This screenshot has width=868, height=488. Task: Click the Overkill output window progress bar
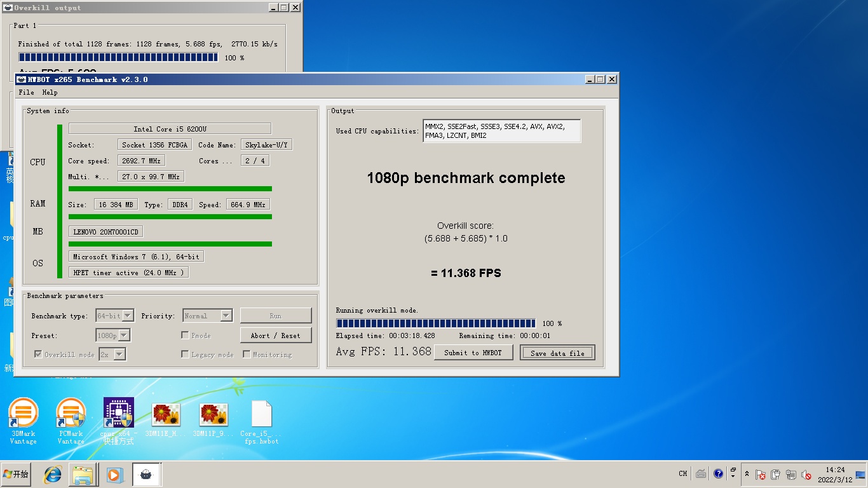119,58
